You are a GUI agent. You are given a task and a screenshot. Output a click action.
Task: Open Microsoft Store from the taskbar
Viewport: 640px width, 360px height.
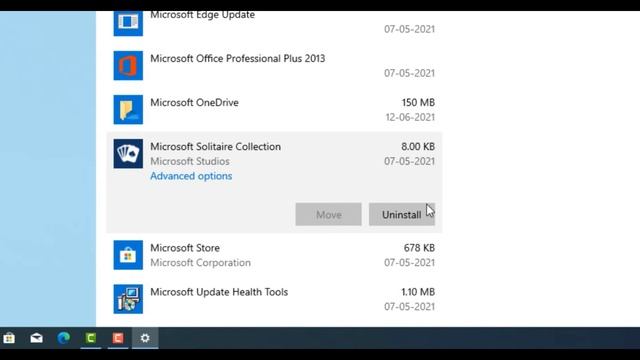[x=9, y=338]
